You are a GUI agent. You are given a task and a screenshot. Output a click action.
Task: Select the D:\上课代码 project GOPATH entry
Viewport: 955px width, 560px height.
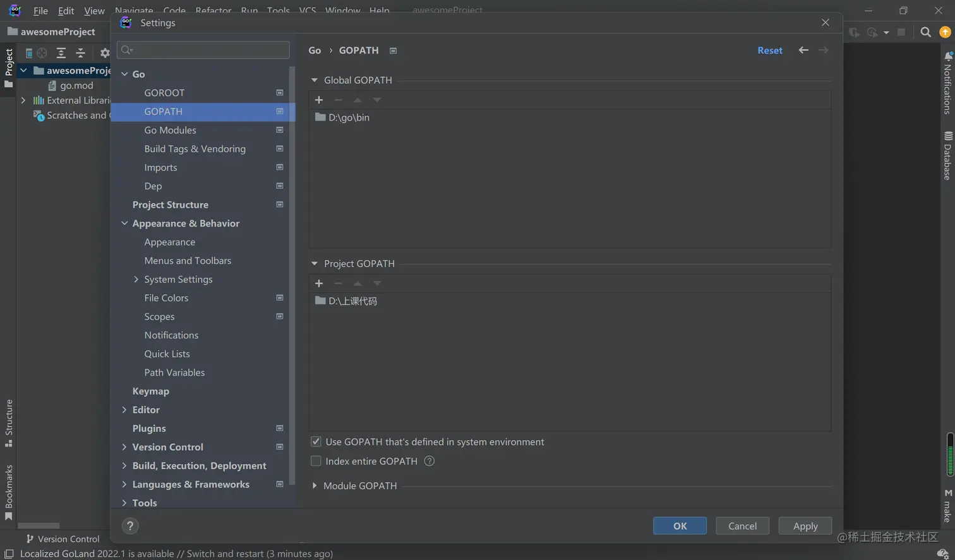346,301
